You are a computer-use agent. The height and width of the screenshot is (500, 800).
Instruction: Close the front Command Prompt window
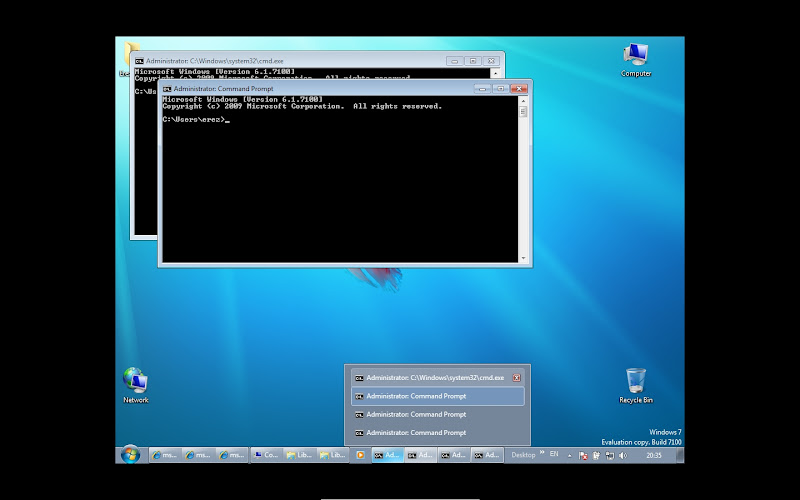click(x=519, y=89)
